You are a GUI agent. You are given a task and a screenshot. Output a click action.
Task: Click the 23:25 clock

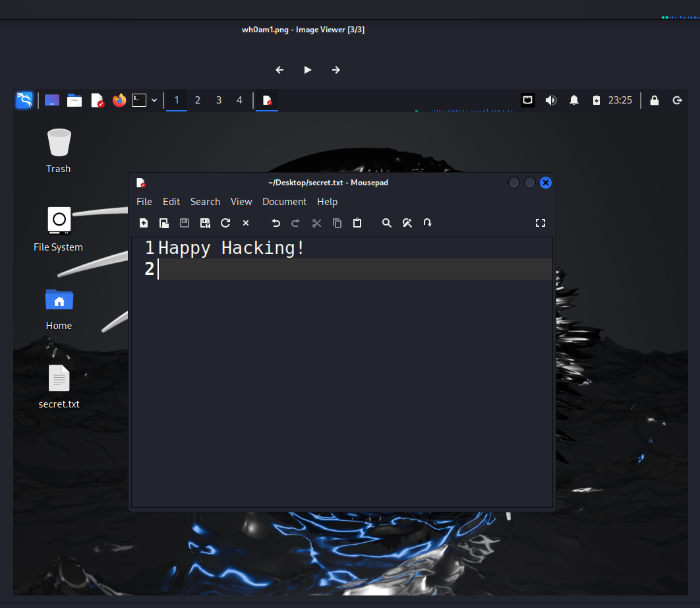(620, 100)
